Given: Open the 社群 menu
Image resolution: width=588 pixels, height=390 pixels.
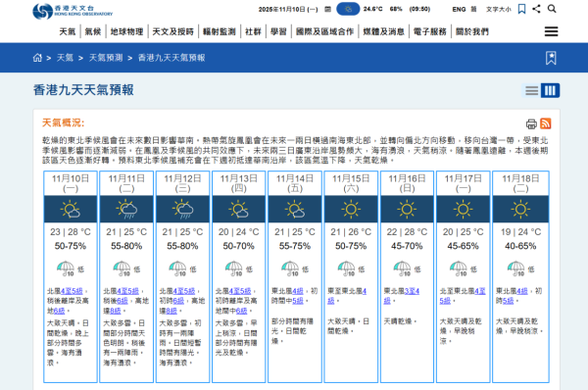Looking at the screenshot, I should [253, 32].
